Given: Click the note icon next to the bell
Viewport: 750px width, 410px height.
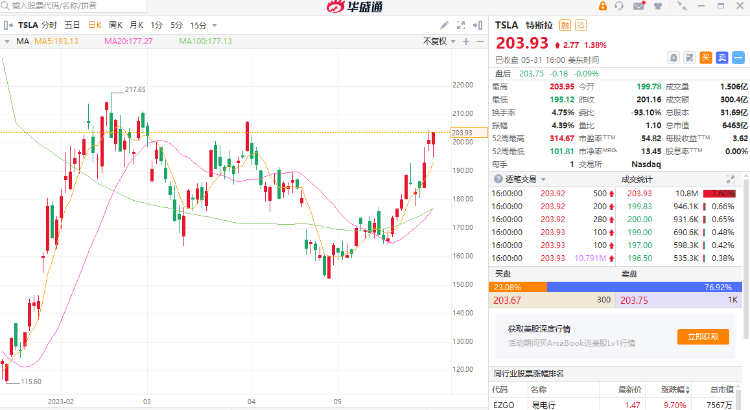Looking at the screenshot, I should tap(689, 58).
